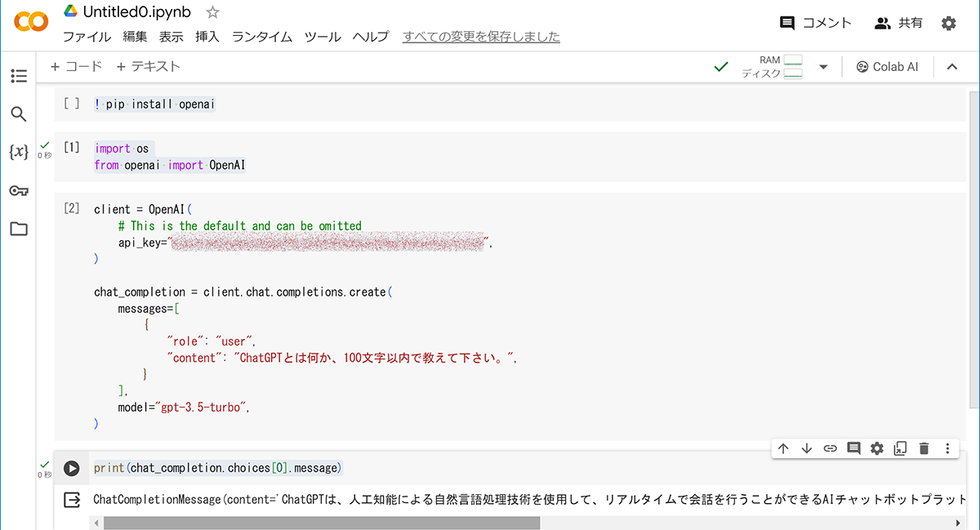The image size is (980, 530).
Task: Run the print(chat_completion) cell
Action: pyautogui.click(x=72, y=468)
